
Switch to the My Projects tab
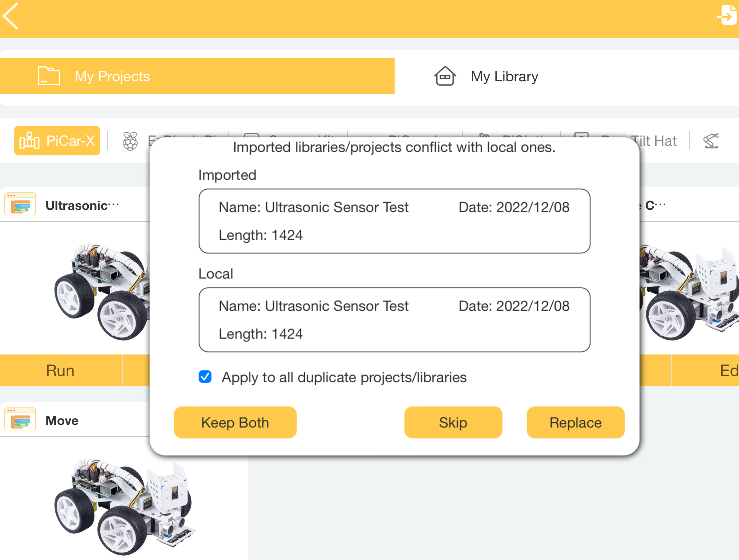197,76
